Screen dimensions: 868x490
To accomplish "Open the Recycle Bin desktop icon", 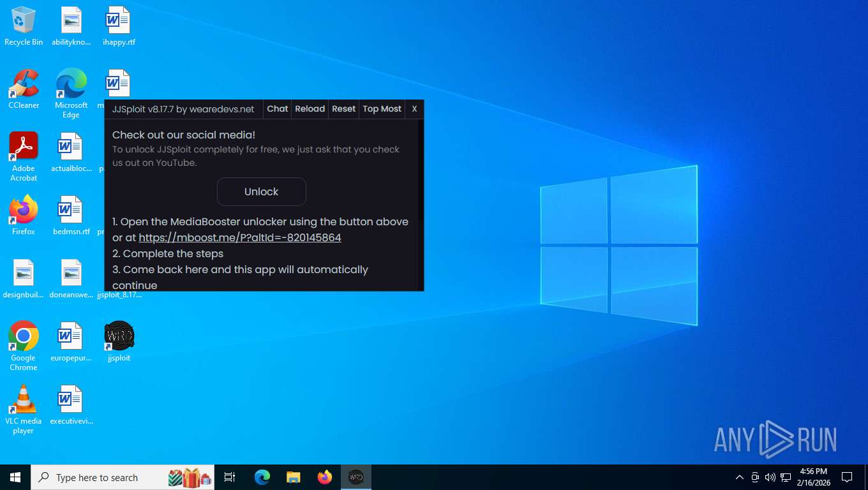I will click(24, 26).
